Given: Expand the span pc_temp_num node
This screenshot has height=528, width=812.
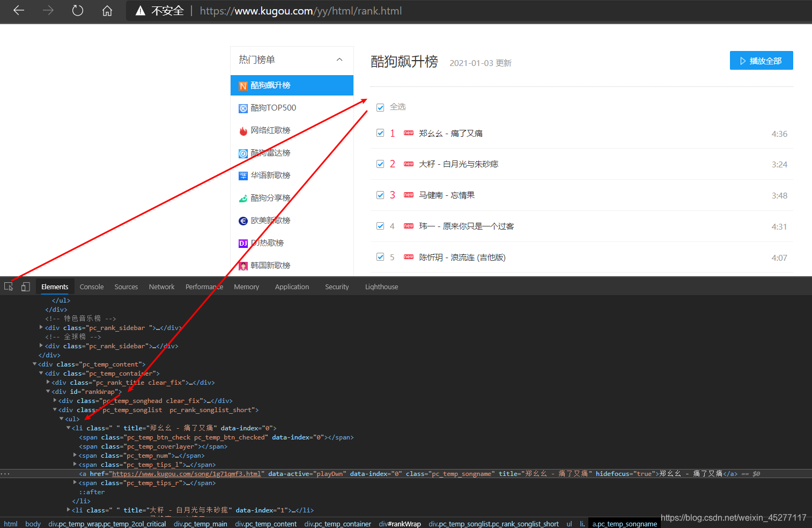Looking at the screenshot, I should click(x=75, y=456).
